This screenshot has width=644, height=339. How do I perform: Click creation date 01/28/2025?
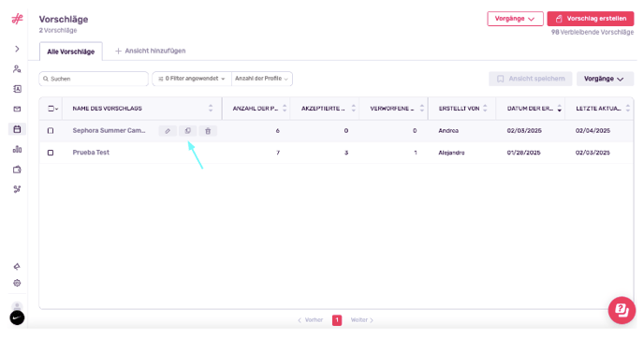[523, 153]
